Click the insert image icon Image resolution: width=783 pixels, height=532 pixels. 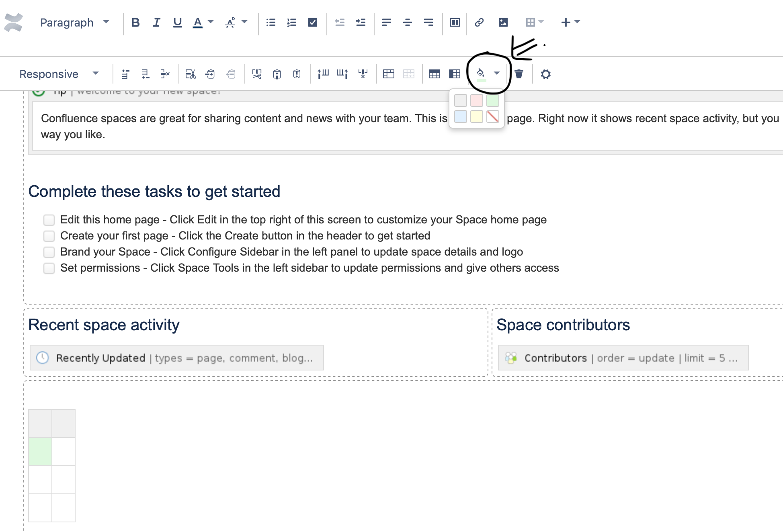click(503, 23)
